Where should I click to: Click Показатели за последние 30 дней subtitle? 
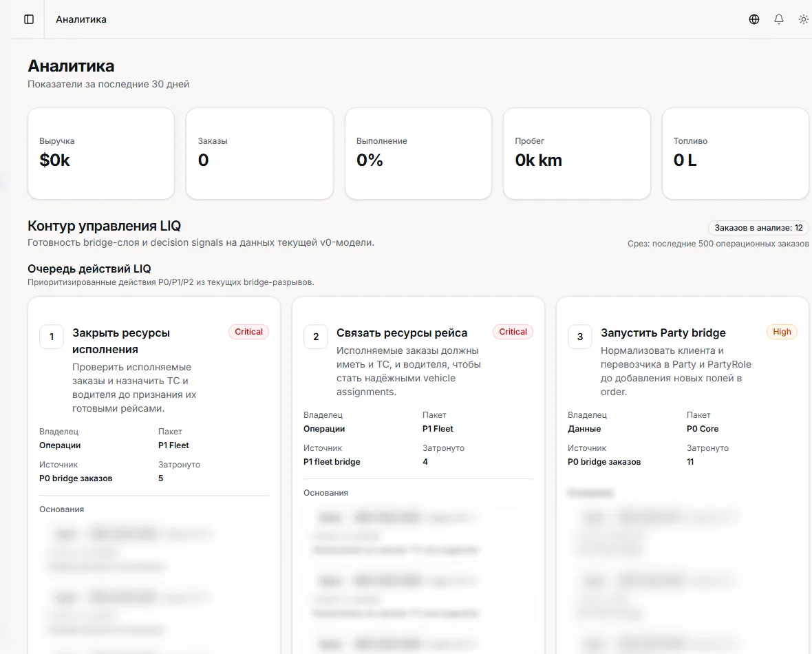tap(108, 84)
